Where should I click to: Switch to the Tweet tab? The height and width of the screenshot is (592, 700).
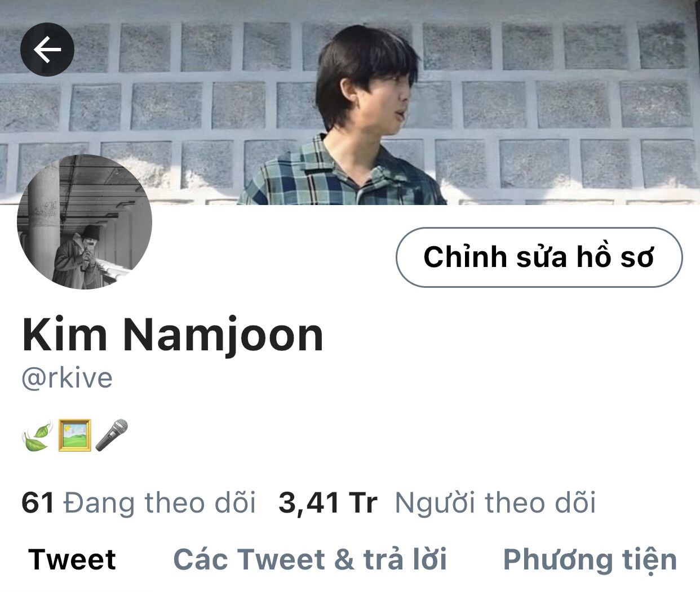[72, 559]
